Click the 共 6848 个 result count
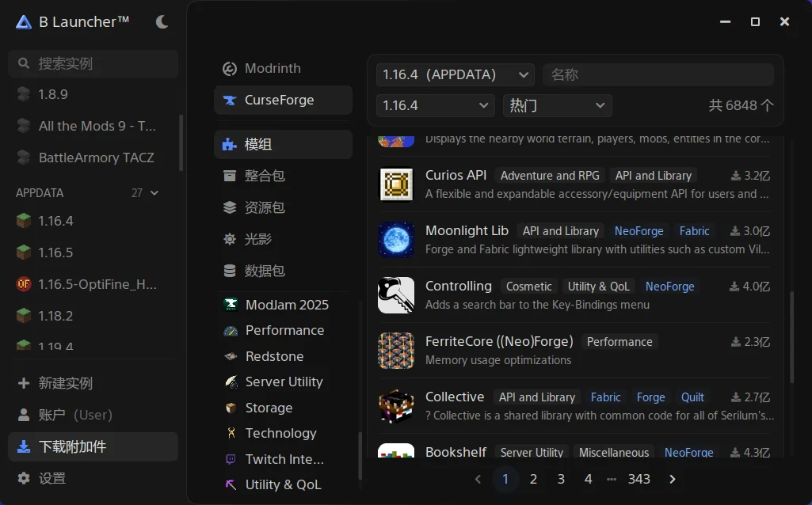The image size is (812, 505). pos(741,105)
